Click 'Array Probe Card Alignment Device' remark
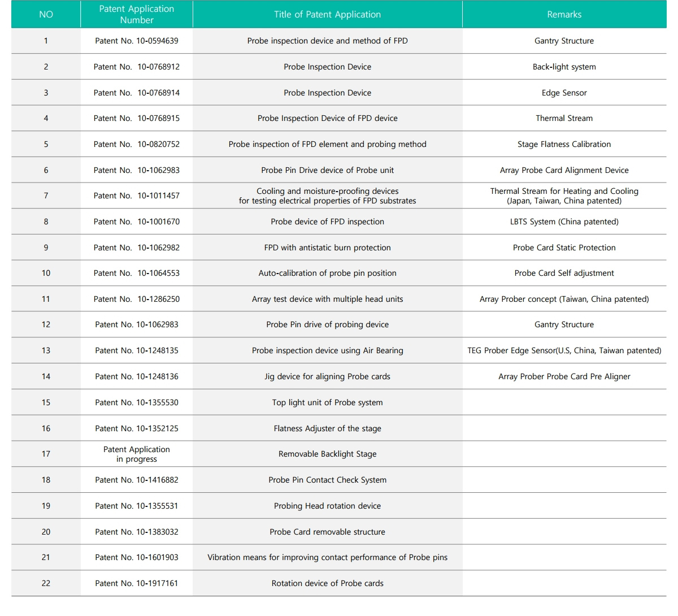 (x=564, y=170)
